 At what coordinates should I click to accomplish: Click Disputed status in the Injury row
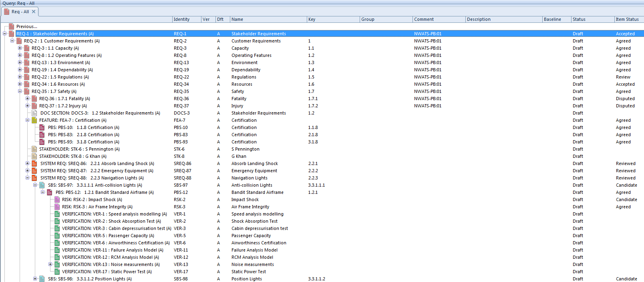pos(625,106)
